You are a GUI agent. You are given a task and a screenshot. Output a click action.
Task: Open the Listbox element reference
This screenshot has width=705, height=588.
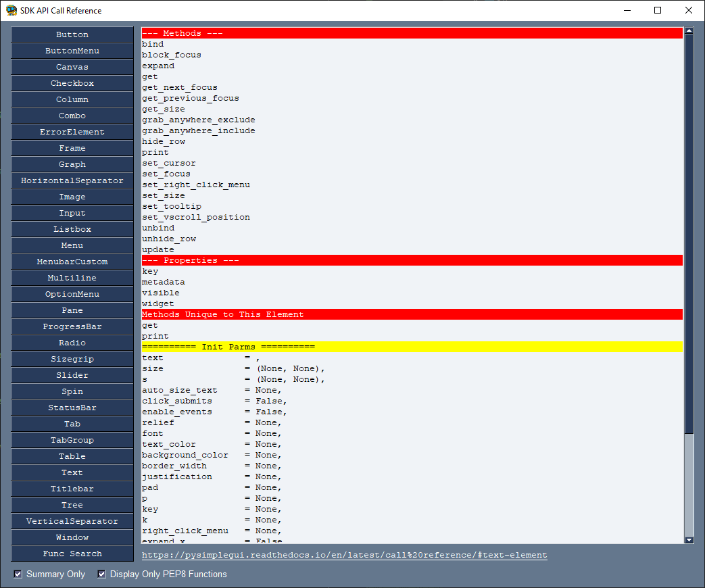click(x=72, y=228)
